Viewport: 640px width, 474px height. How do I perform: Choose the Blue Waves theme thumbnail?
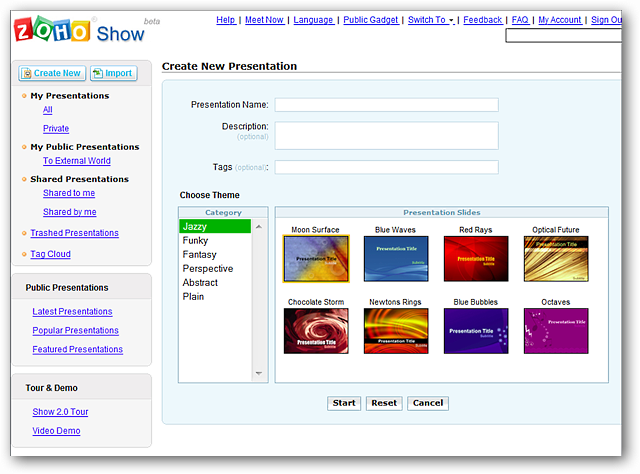[396, 258]
